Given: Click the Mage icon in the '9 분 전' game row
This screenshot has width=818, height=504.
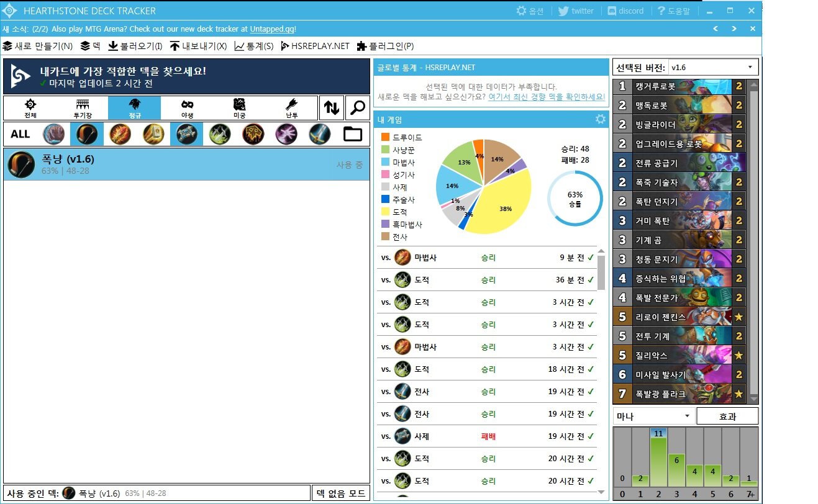Looking at the screenshot, I should 402,258.
